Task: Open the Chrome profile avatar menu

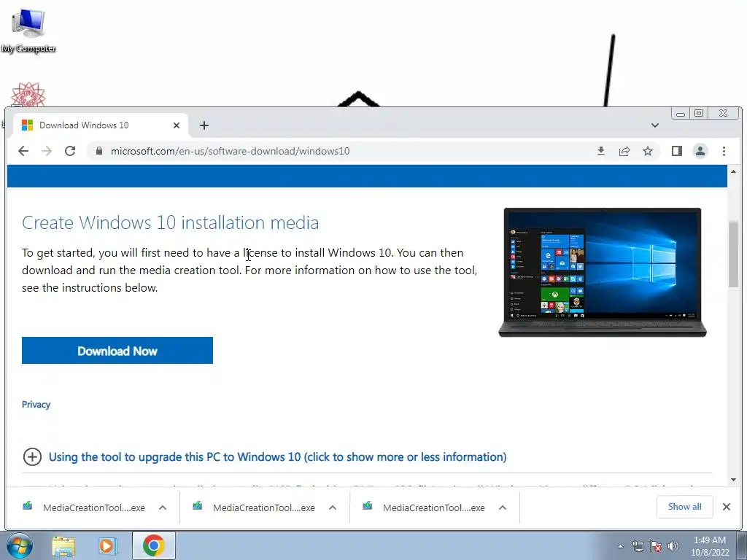Action: 700,151
